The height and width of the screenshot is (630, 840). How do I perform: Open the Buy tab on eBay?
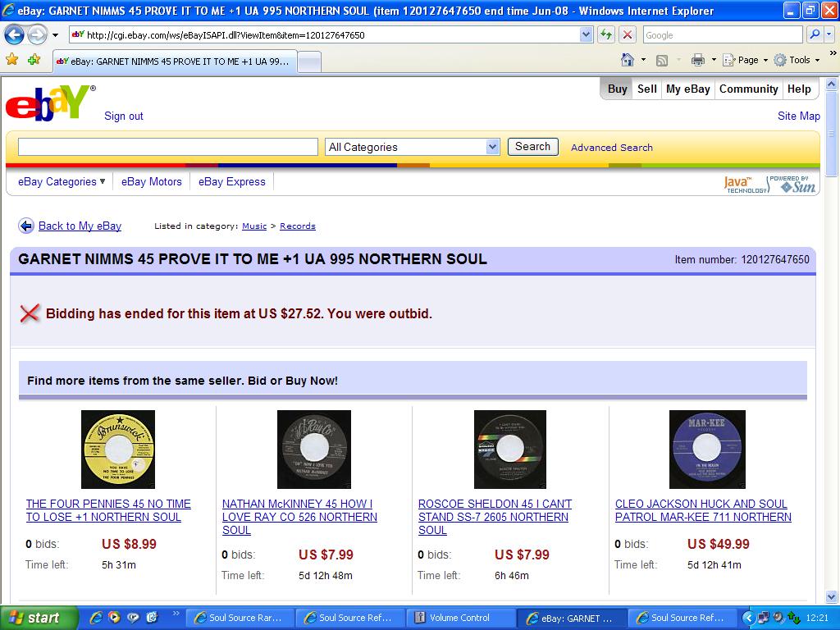point(617,89)
